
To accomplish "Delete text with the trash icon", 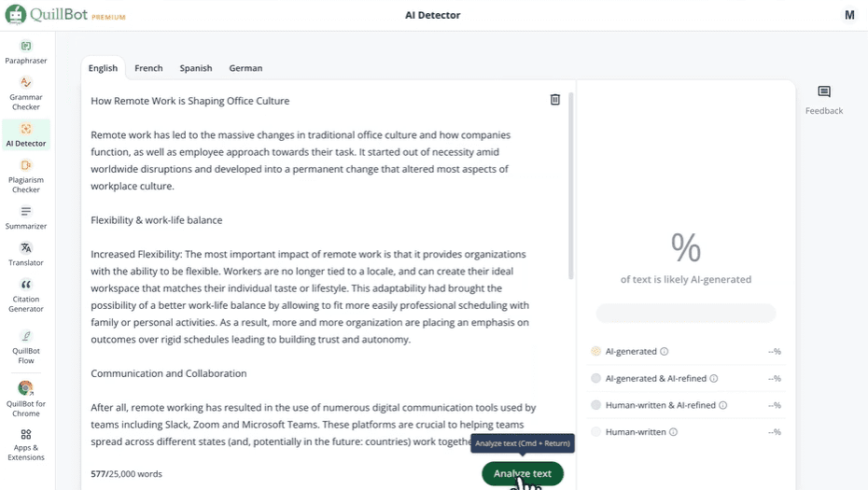I will click(555, 100).
